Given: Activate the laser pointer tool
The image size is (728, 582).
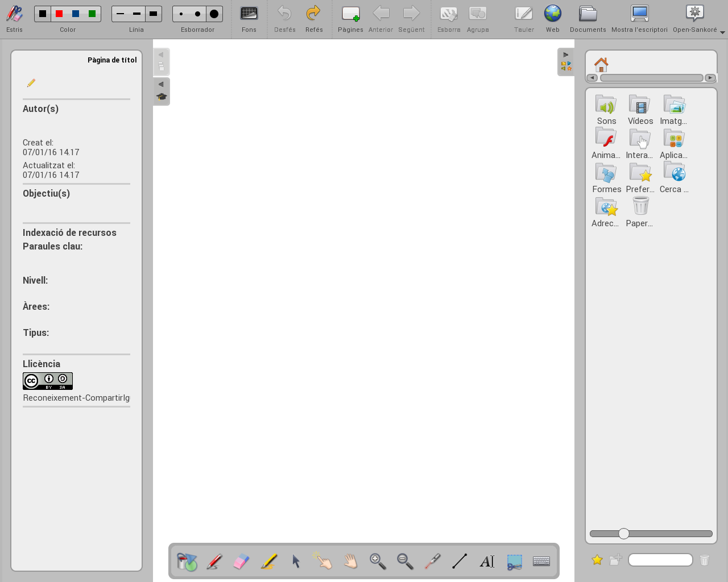Looking at the screenshot, I should pos(432,562).
